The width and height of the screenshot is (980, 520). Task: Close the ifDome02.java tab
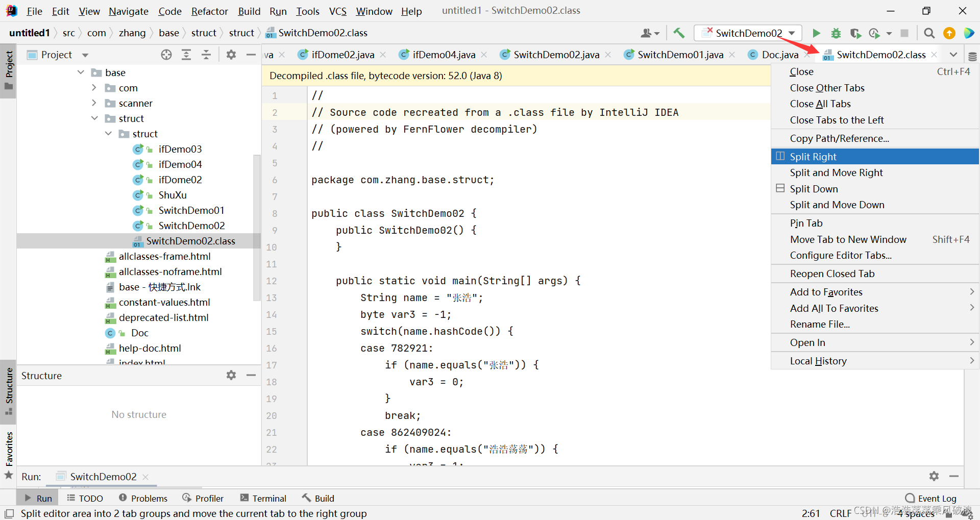383,55
